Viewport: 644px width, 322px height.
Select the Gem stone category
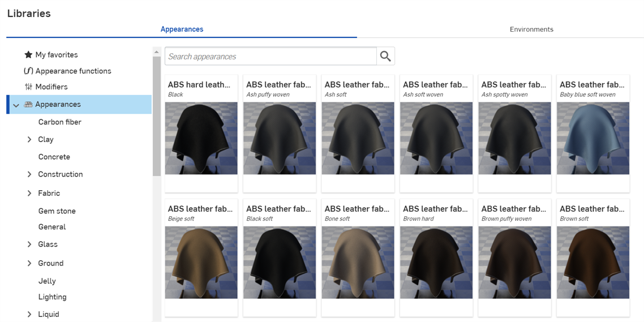pyautogui.click(x=57, y=211)
